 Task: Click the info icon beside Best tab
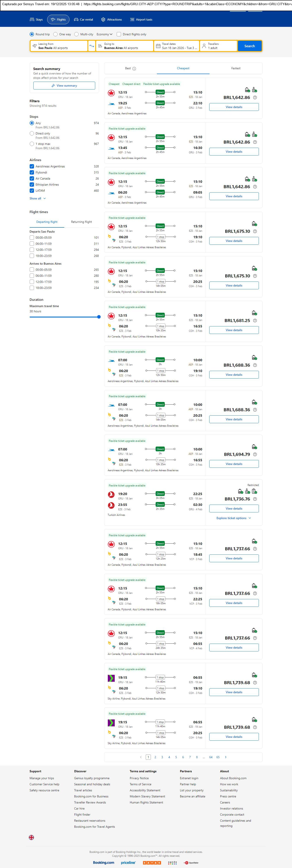[134, 69]
